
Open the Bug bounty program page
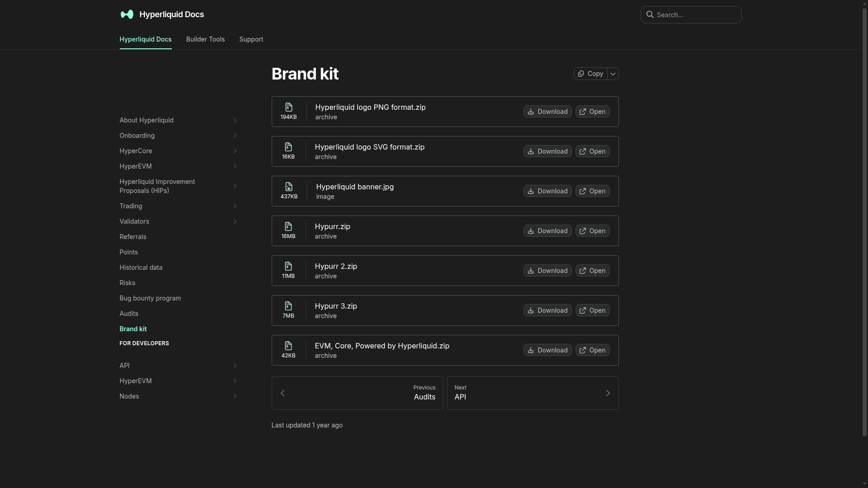click(x=150, y=298)
